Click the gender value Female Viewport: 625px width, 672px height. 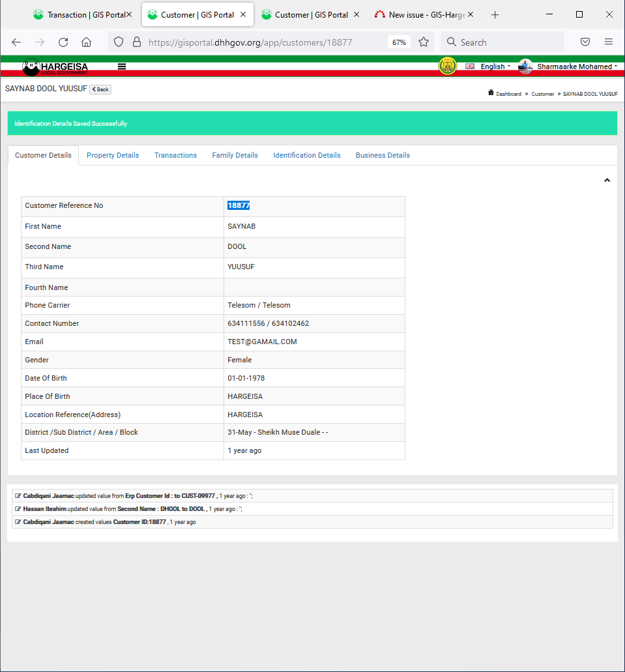[240, 360]
